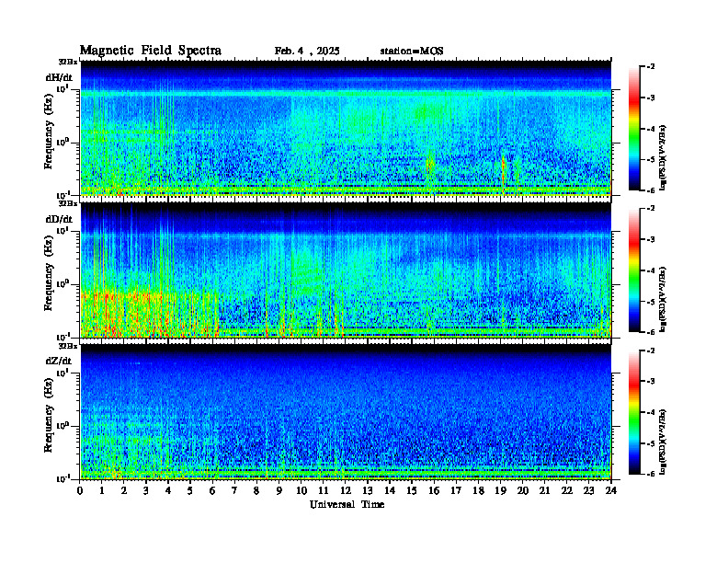Click hour "12" on the Universal Time axis
This screenshot has width=728, height=563.
pyautogui.click(x=346, y=490)
